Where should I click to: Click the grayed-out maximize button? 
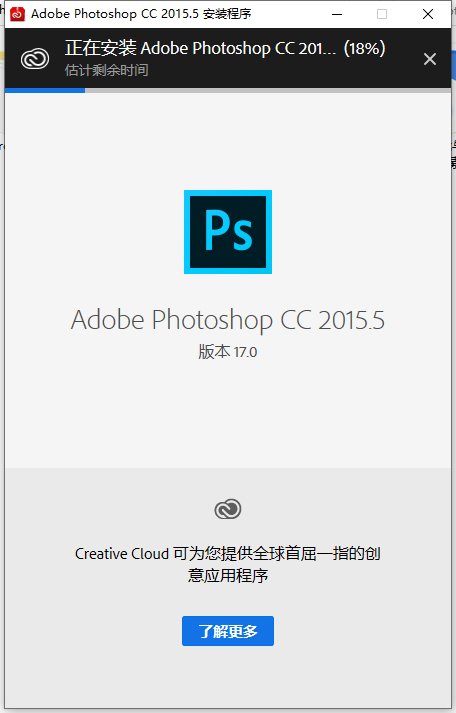pos(382,14)
